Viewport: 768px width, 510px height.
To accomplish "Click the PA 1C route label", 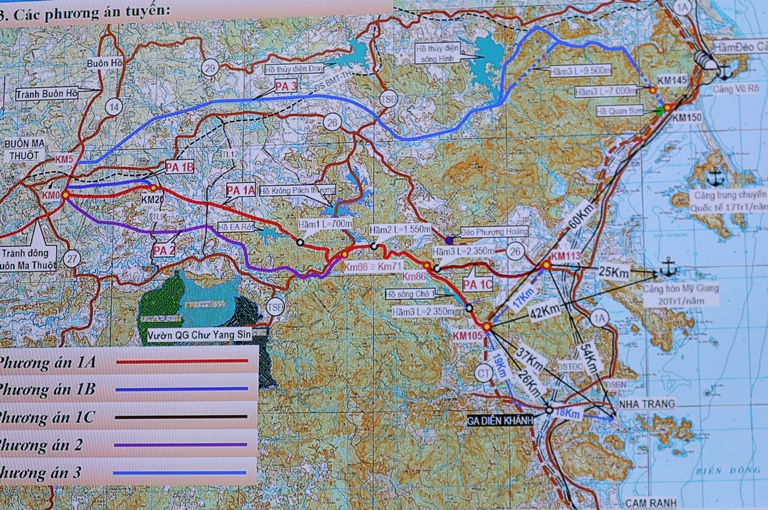I will click(478, 286).
